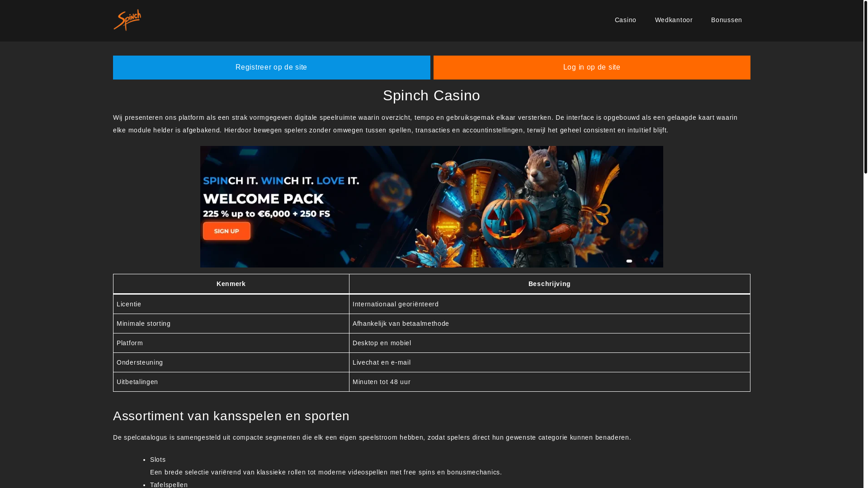Click the SIGN UP button in banner

pyautogui.click(x=226, y=231)
